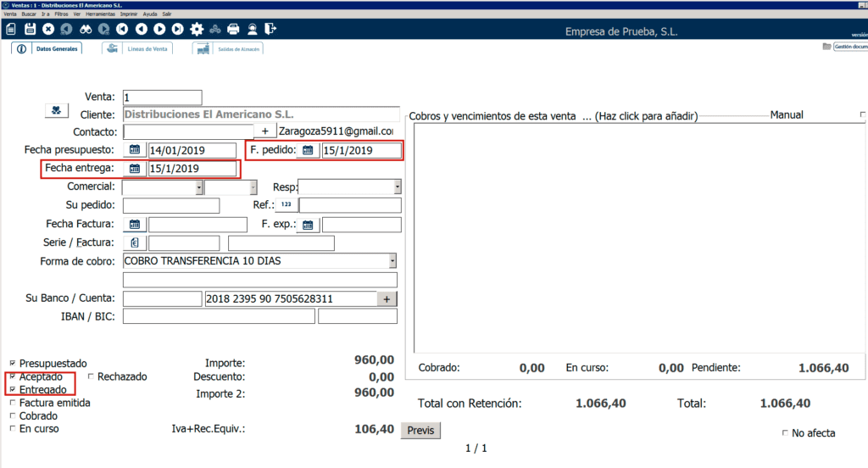Click the Su pedido input field
This screenshot has height=468, width=868.
[x=171, y=206]
